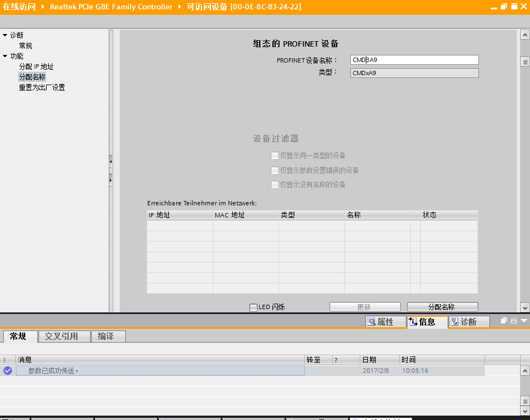Click the PROFINET 设备名称 input field
The image size is (530, 420).
coord(414,60)
